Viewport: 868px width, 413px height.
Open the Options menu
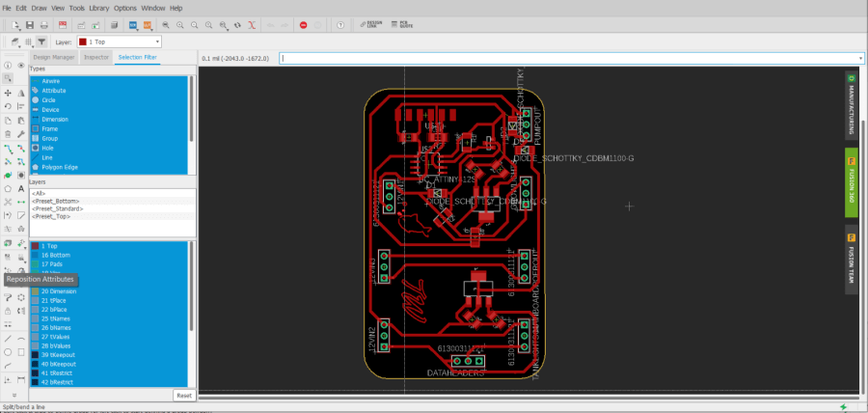tap(125, 9)
